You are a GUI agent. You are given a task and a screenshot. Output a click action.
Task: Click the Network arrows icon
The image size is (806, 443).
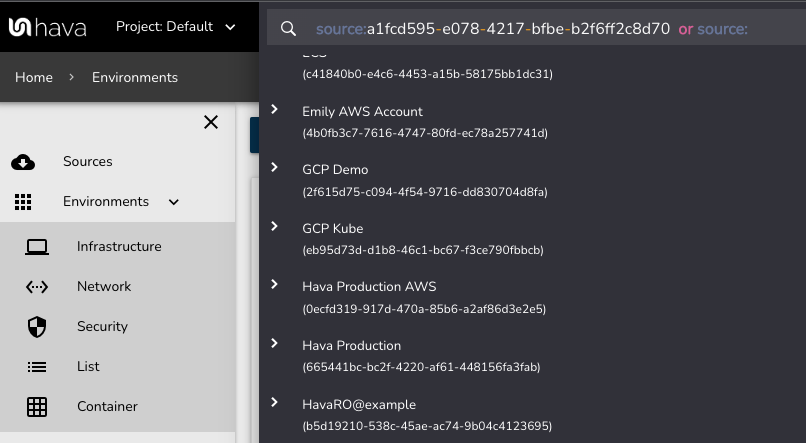tap(37, 287)
